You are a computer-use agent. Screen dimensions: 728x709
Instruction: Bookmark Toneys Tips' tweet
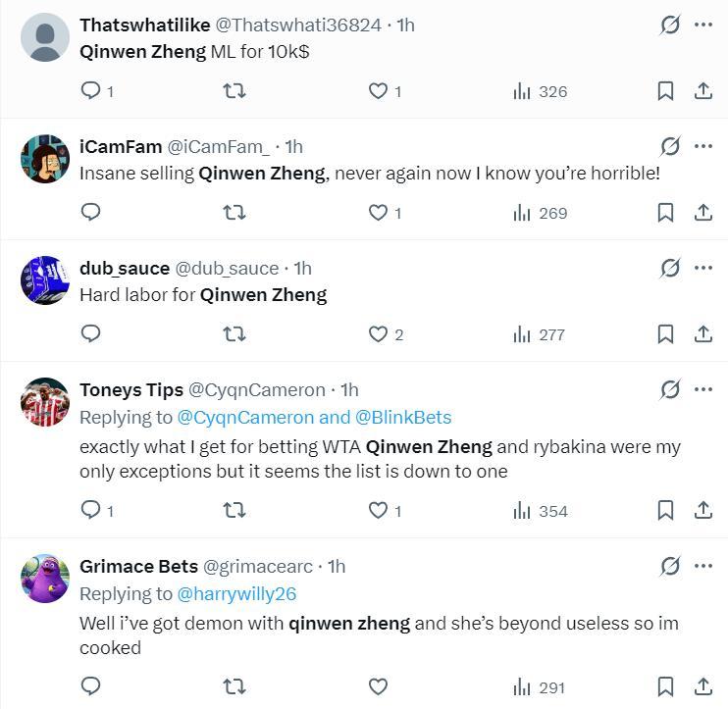(665, 511)
